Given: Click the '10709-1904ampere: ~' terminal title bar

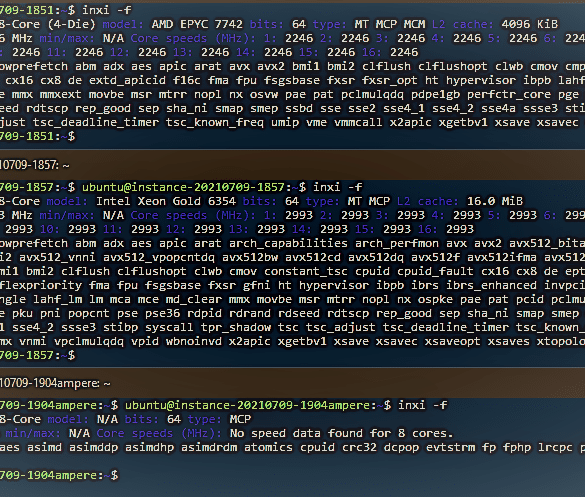Looking at the screenshot, I should coord(292,383).
